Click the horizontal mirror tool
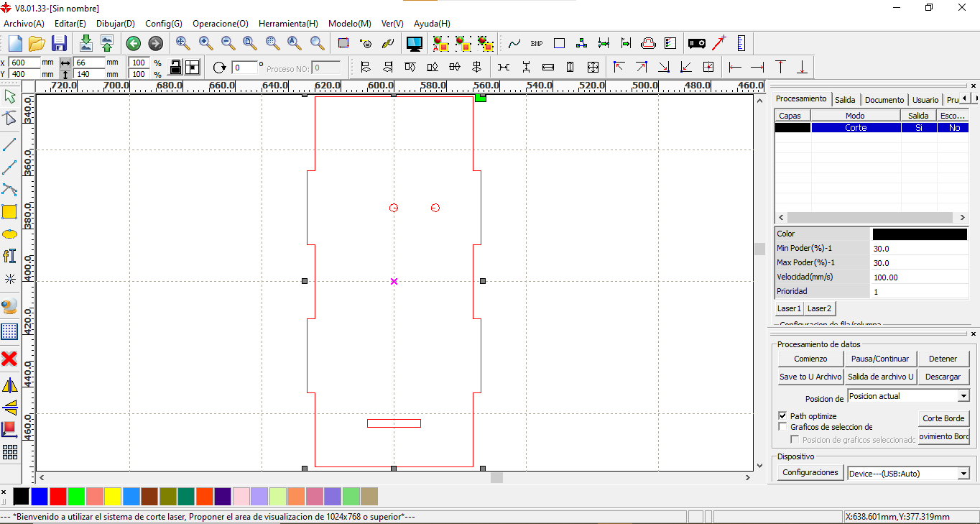 [x=9, y=385]
